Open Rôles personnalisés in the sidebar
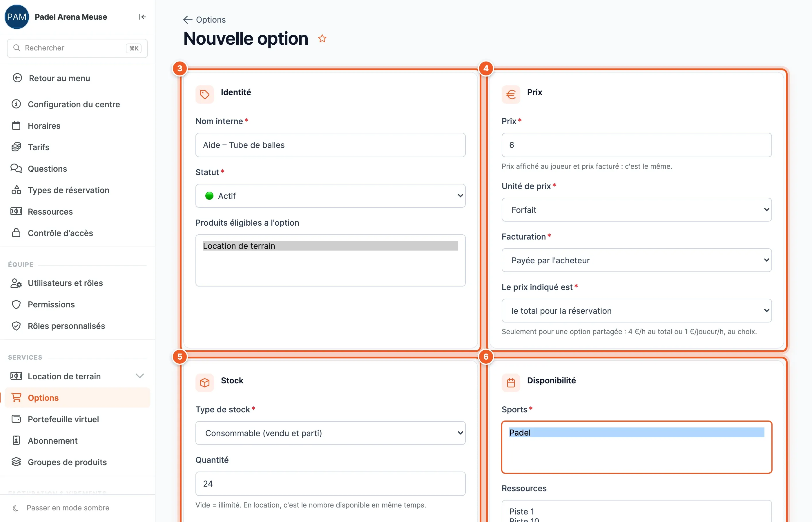The image size is (812, 522). (78, 326)
